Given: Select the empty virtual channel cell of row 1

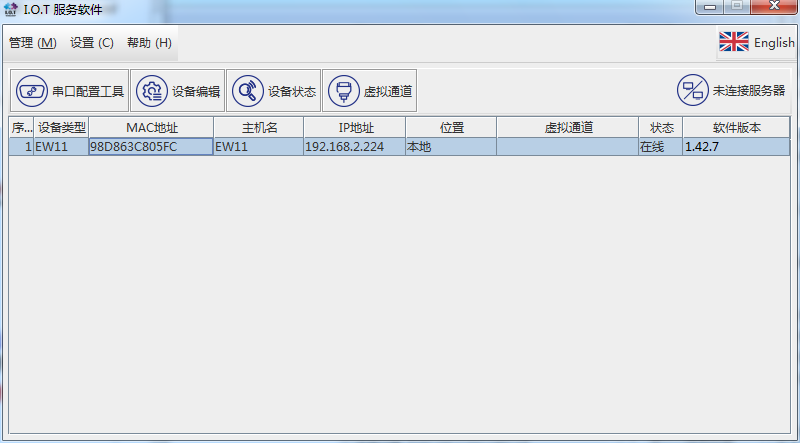Looking at the screenshot, I should (567, 147).
